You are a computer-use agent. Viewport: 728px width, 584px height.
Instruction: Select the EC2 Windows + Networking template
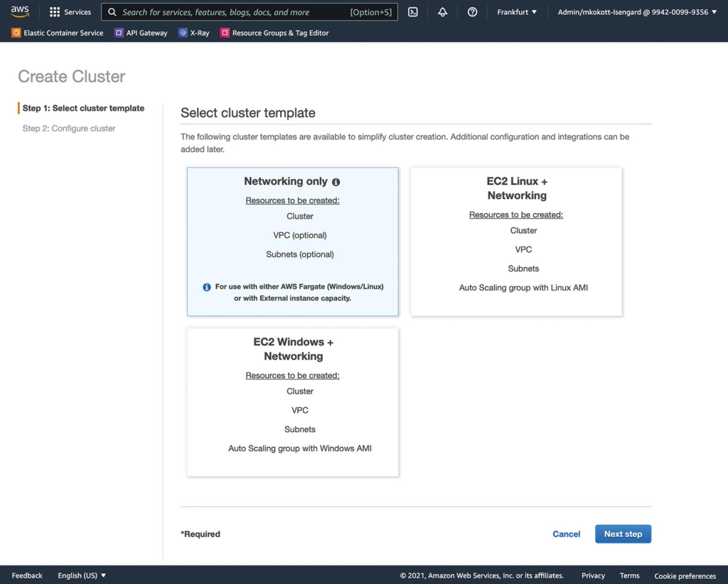tap(292, 402)
